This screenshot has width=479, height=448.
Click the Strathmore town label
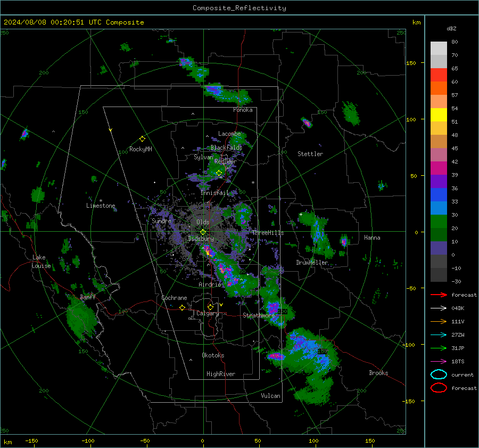[259, 315]
